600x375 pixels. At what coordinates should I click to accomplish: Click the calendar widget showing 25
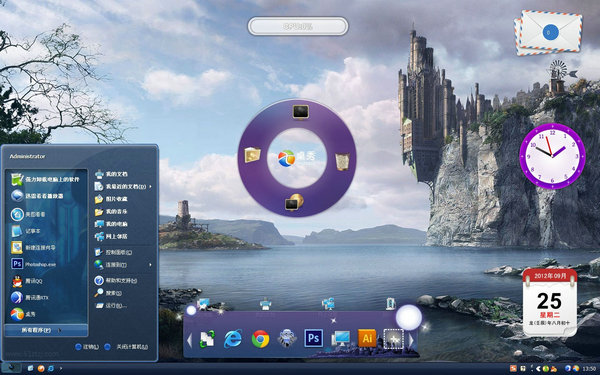[549, 302]
